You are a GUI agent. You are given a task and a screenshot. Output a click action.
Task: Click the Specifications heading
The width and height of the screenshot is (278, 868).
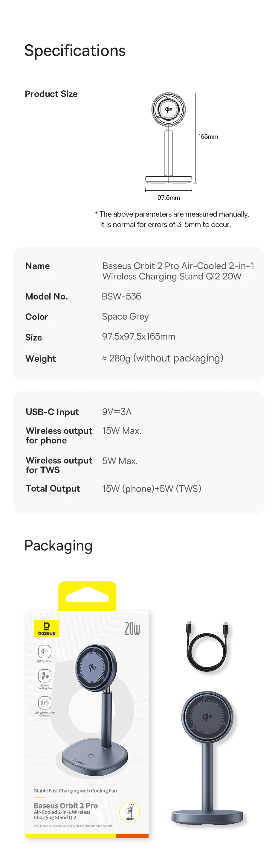click(75, 51)
